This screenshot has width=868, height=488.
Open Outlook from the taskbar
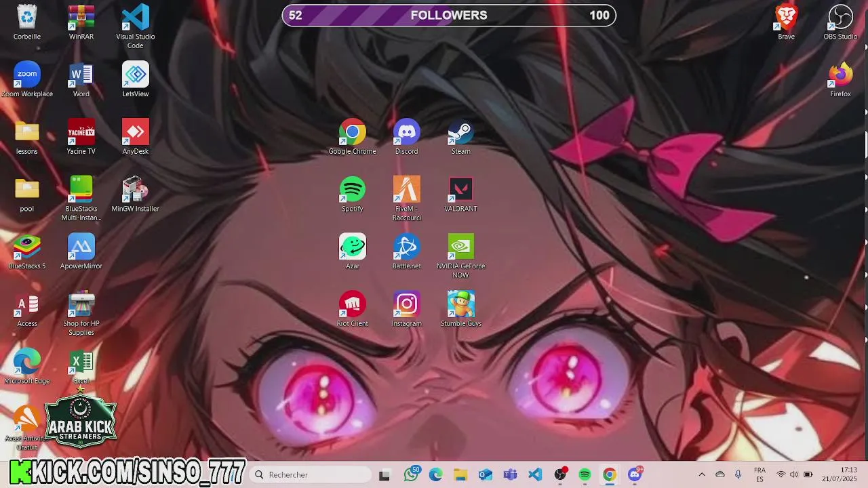pyautogui.click(x=486, y=474)
